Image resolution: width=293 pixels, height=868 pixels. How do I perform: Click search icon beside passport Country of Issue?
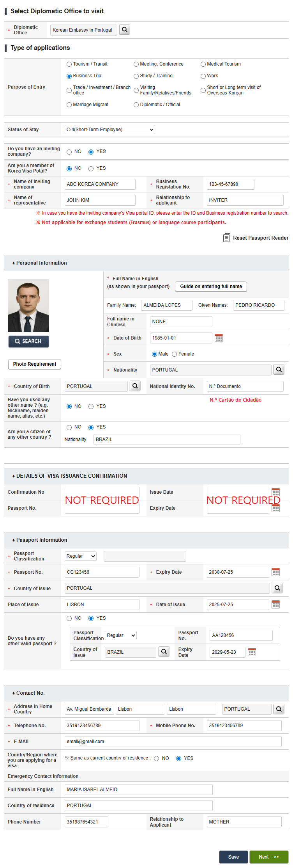pyautogui.click(x=277, y=588)
